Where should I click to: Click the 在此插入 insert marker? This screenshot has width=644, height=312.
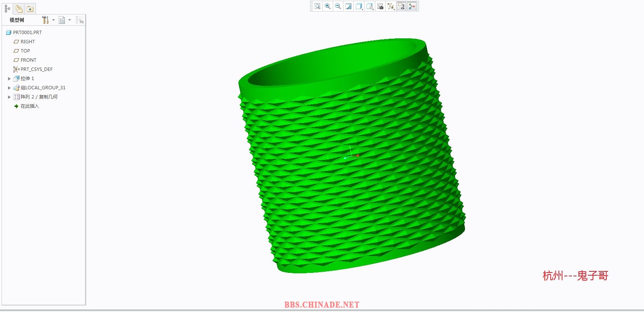point(26,106)
